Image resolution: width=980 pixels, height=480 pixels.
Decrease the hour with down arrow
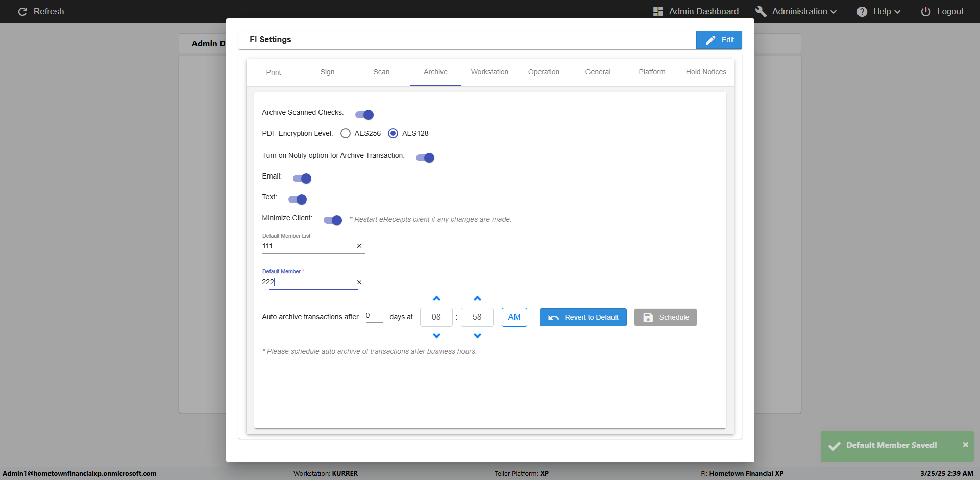click(436, 336)
